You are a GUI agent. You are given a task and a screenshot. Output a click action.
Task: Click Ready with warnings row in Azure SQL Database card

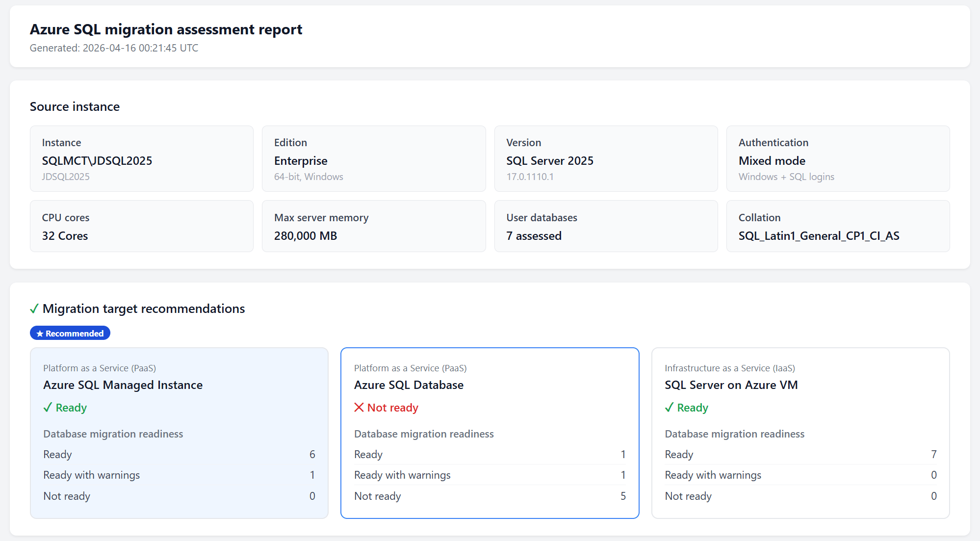coord(490,475)
